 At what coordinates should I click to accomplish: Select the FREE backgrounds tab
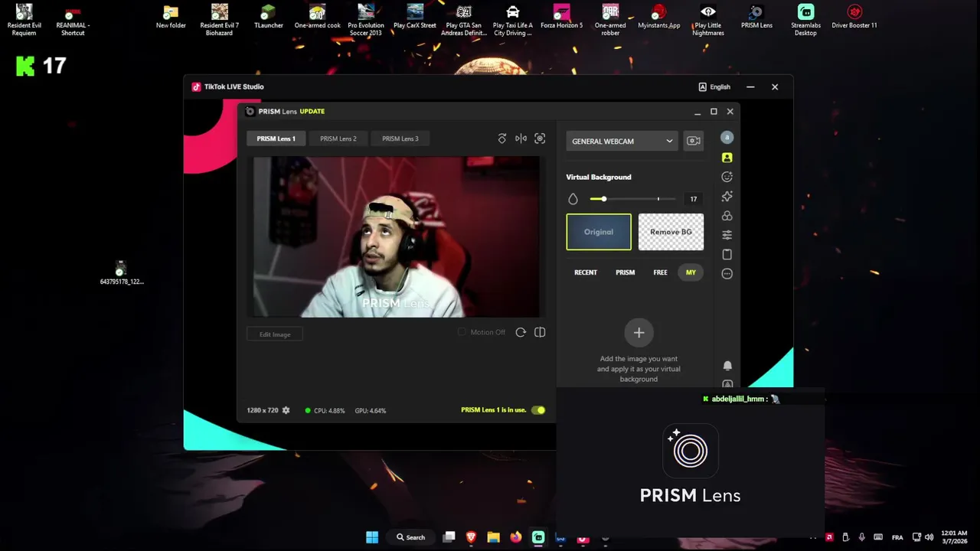click(x=660, y=272)
